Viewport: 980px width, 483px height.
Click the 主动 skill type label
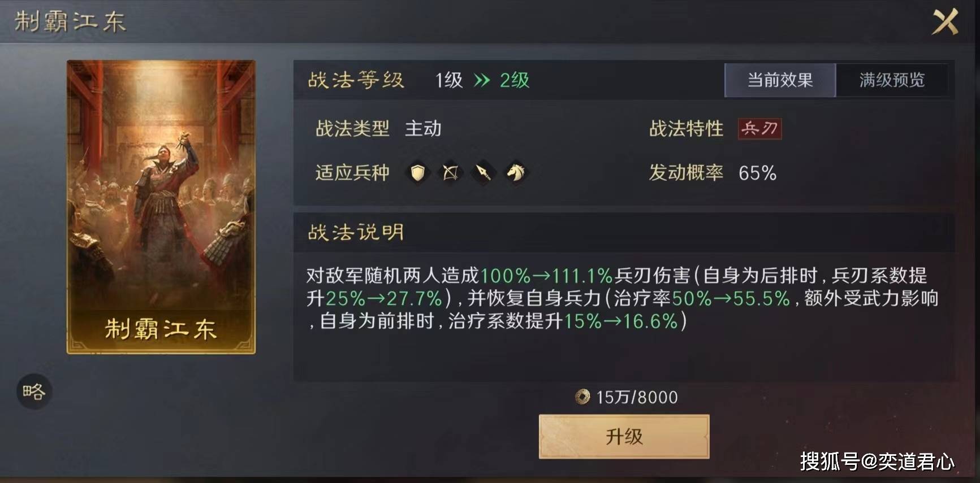pyautogui.click(x=423, y=129)
